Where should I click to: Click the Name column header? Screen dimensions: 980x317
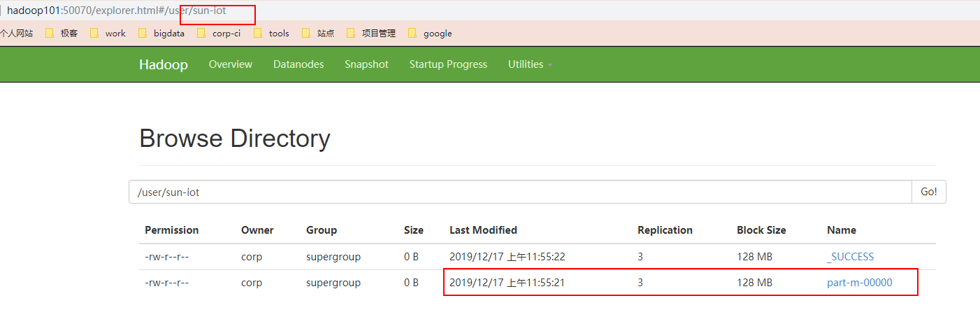click(842, 230)
